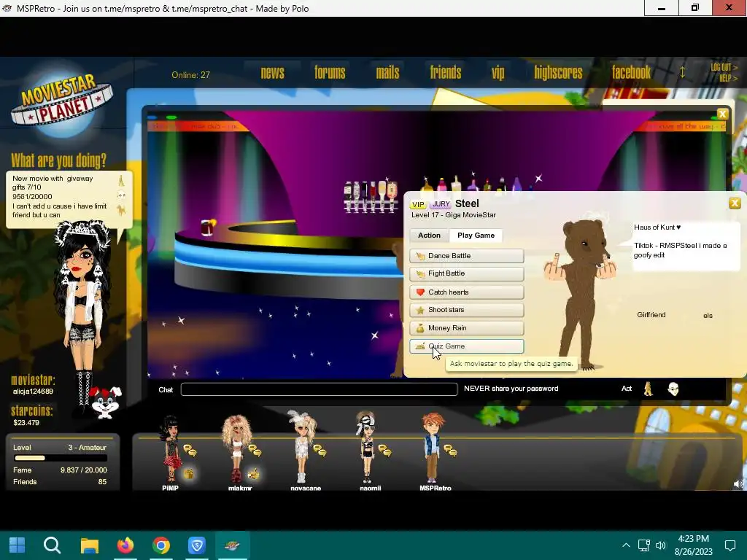Switch to the Action tab
Image resolution: width=747 pixels, height=560 pixels.
tap(429, 236)
